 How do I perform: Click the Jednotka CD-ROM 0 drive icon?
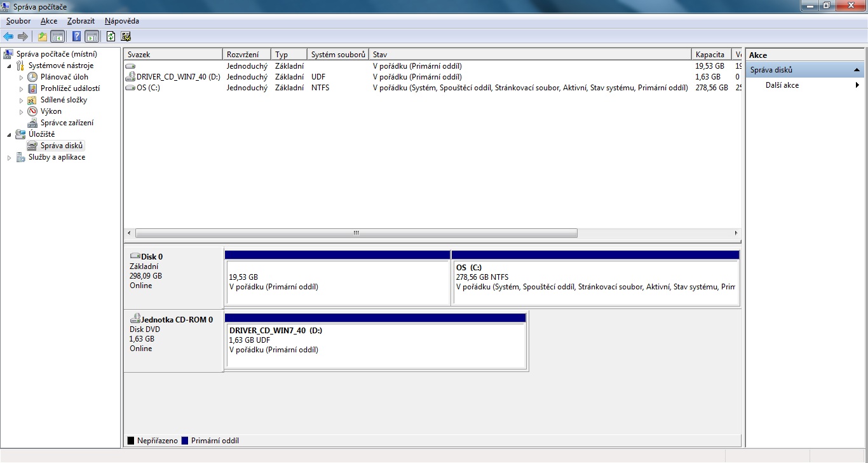pyautogui.click(x=135, y=318)
